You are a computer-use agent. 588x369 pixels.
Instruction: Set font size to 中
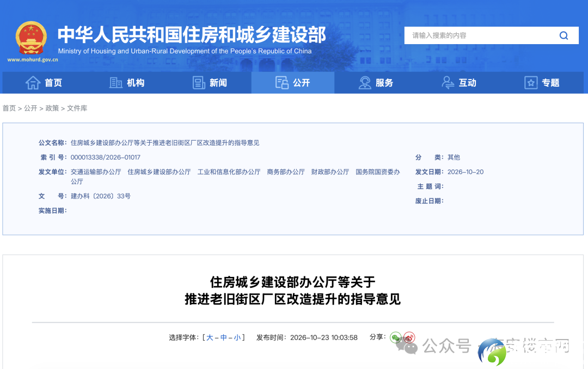pyautogui.click(x=224, y=337)
